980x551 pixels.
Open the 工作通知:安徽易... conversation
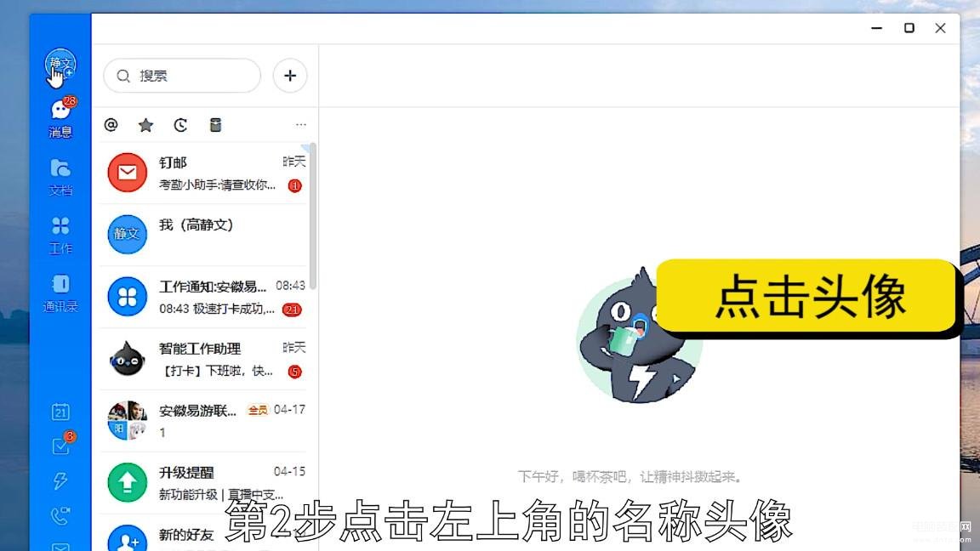coord(204,297)
